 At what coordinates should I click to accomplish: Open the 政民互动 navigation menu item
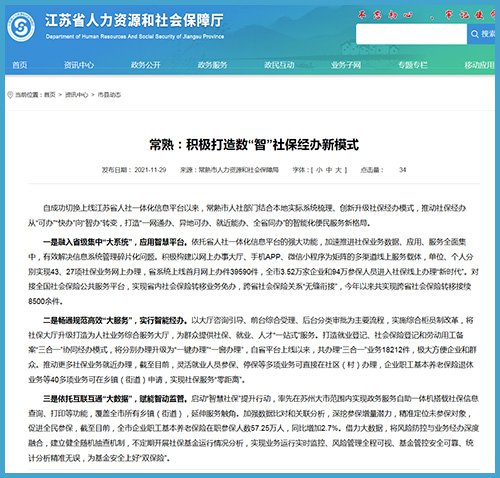(279, 65)
